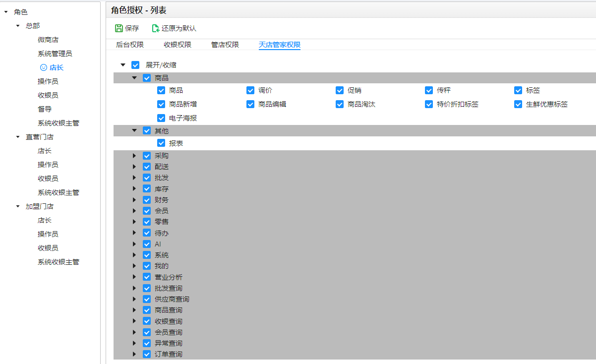Image resolution: width=596 pixels, height=364 pixels.
Task: Select 督导 role in the tree
Action: 45,109
